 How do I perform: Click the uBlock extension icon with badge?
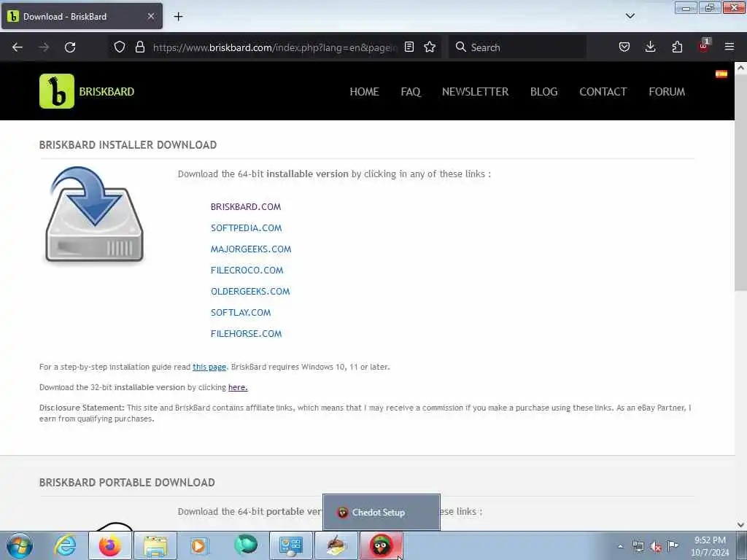click(704, 46)
